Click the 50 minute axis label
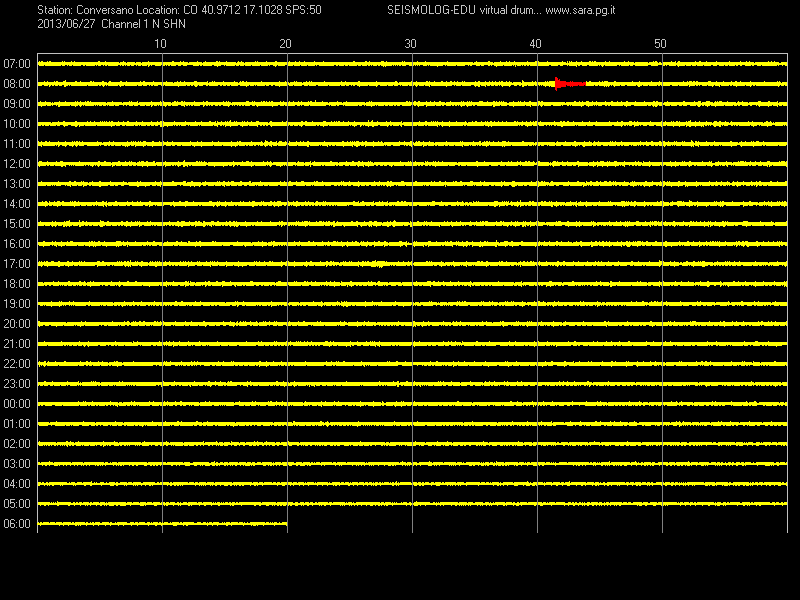The height and width of the screenshot is (600, 800). click(660, 44)
